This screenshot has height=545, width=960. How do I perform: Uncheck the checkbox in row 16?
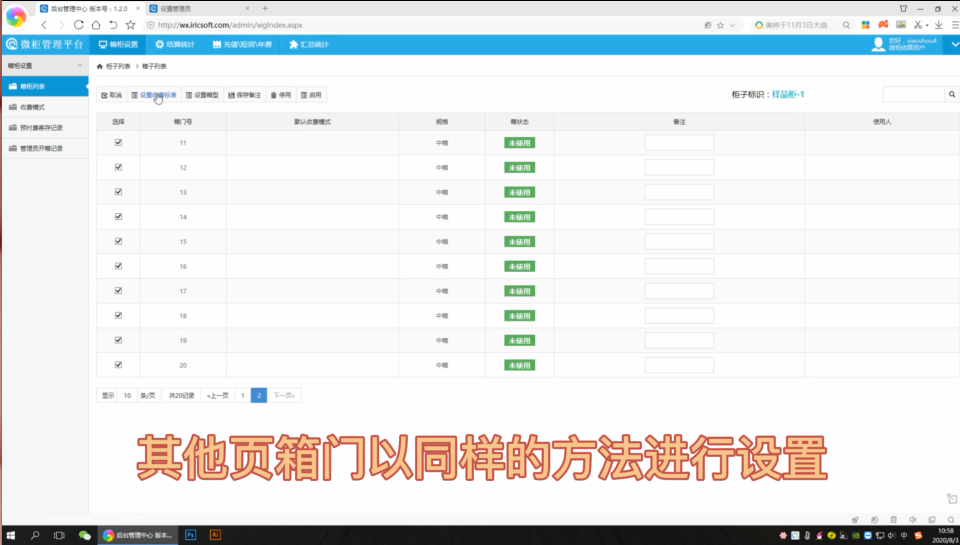(x=118, y=266)
